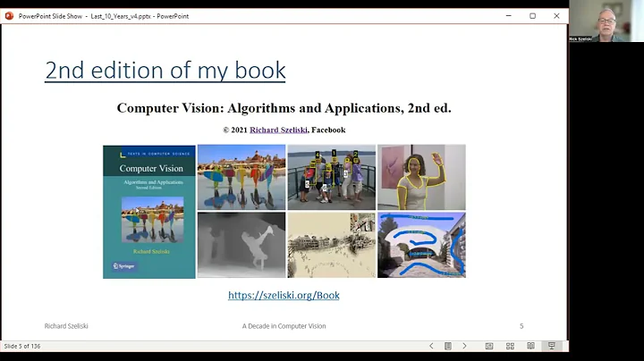Open Slide Sorter view icon
The image size is (644, 361).
tap(510, 346)
